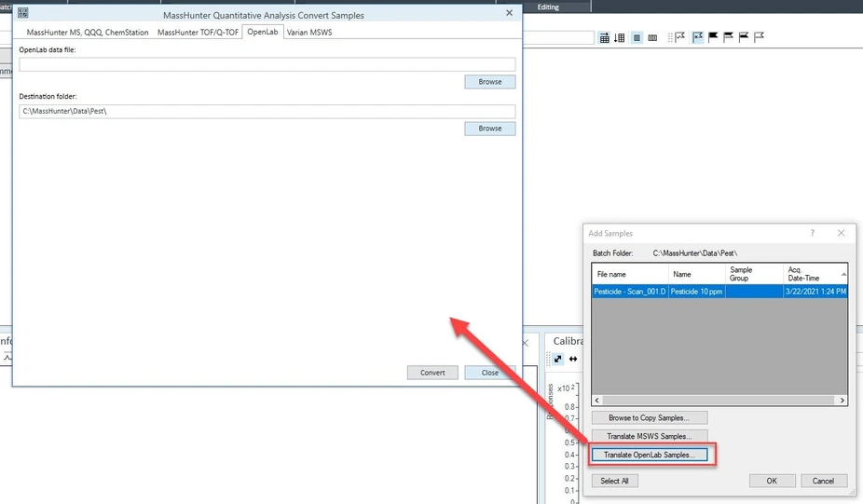The image size is (863, 504).
Task: Click Close in the Convert Samples dialog
Action: tap(489, 373)
